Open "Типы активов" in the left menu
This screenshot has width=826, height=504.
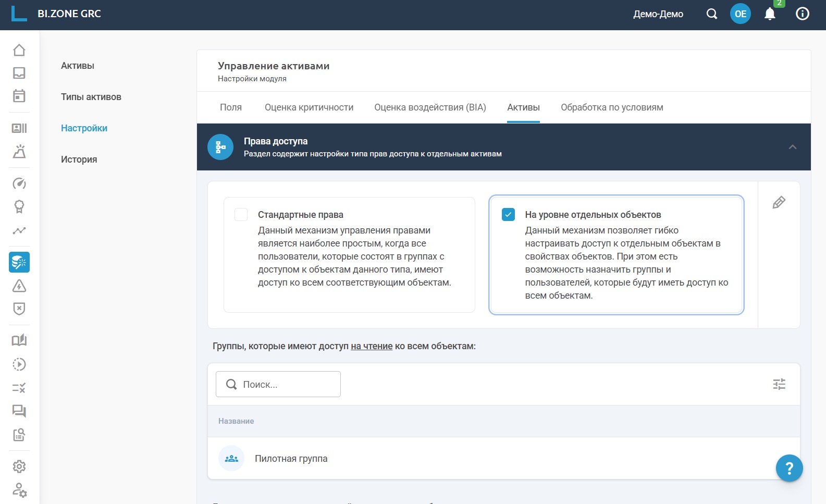tap(91, 97)
